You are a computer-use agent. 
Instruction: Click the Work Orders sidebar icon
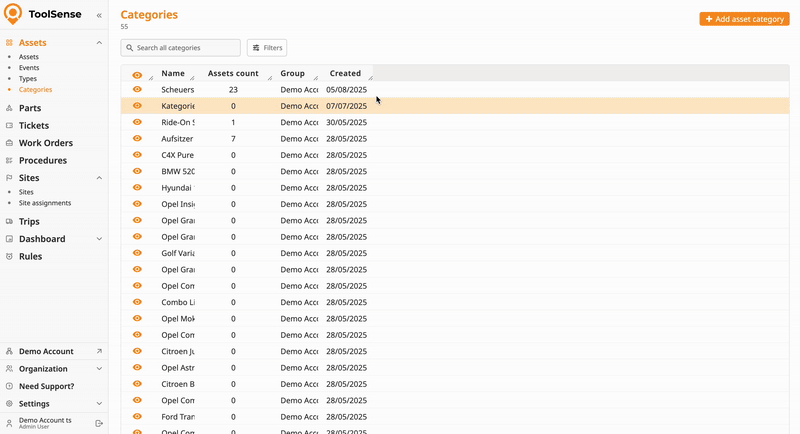[9, 143]
